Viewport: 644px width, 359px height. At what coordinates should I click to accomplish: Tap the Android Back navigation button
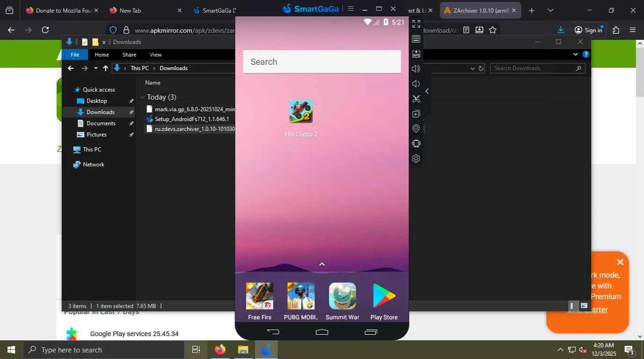(273, 332)
